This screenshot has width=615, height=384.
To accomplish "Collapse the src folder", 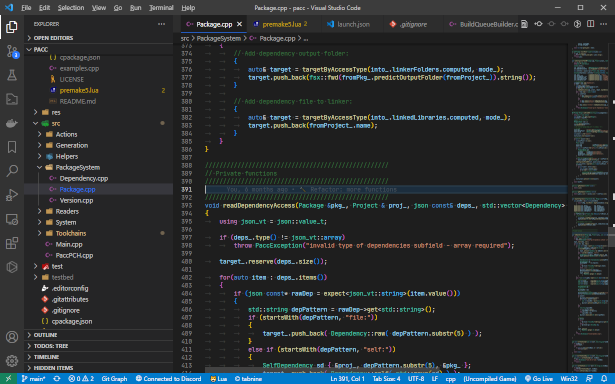I will (36, 123).
